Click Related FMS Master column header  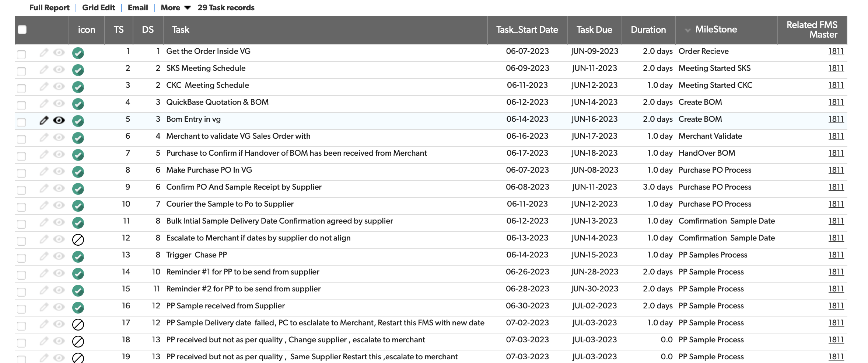point(812,30)
